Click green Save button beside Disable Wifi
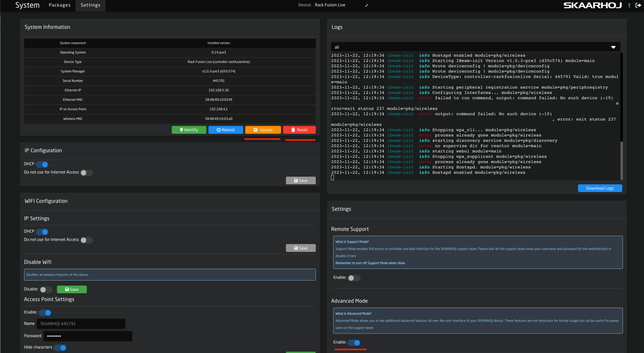This screenshot has width=644, height=353. click(x=72, y=289)
